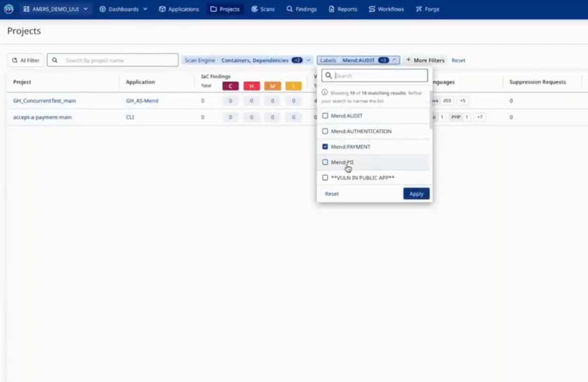
Task: Expand the Dashboards menu dropdown
Action: pyautogui.click(x=124, y=9)
